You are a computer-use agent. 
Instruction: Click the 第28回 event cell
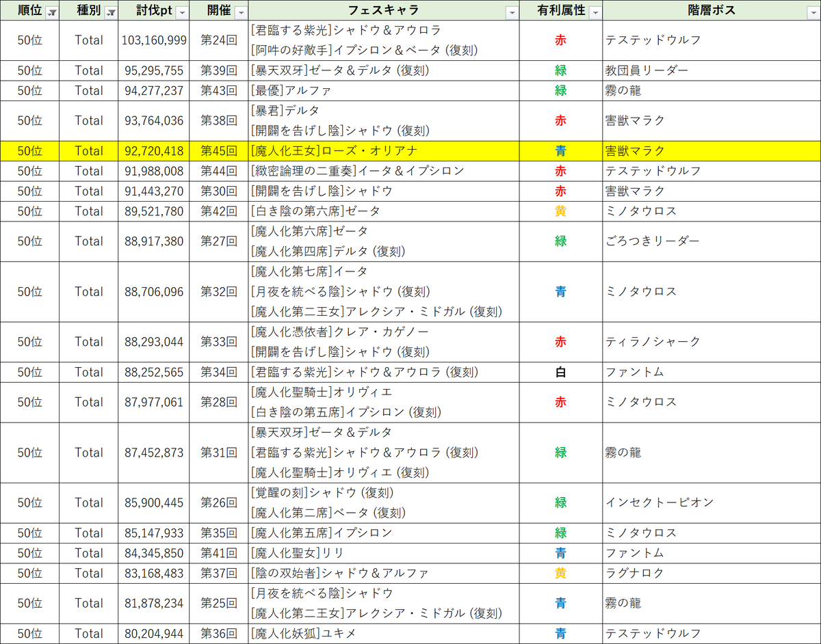pyautogui.click(x=219, y=402)
